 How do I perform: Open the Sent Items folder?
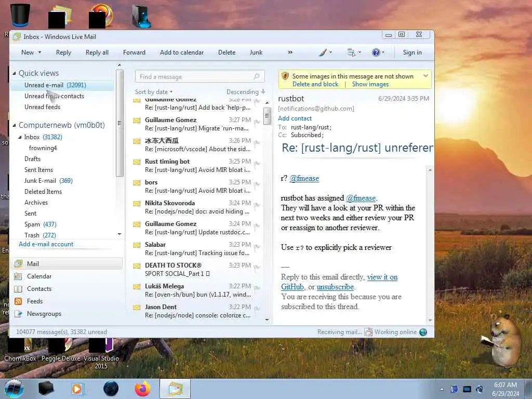(x=38, y=170)
